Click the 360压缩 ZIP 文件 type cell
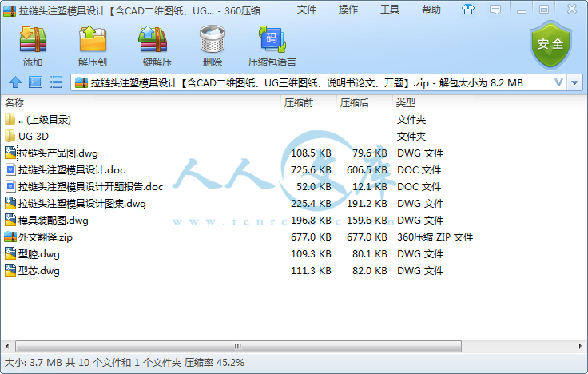This screenshot has height=374, width=588. (x=435, y=237)
